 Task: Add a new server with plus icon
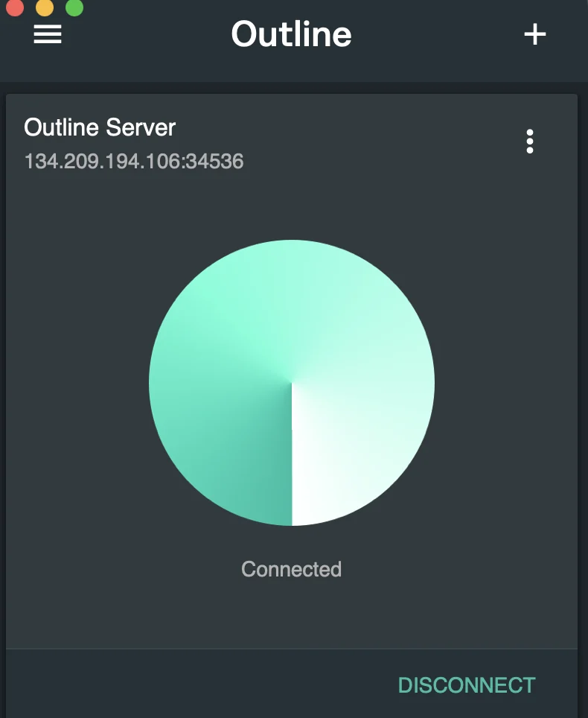pyautogui.click(x=535, y=34)
